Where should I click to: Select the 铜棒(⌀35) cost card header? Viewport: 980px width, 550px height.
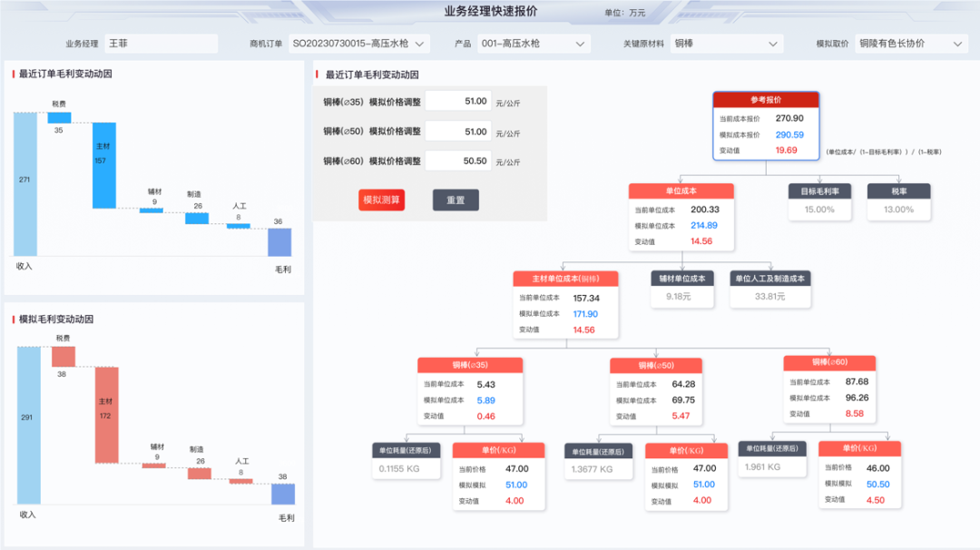click(x=470, y=365)
